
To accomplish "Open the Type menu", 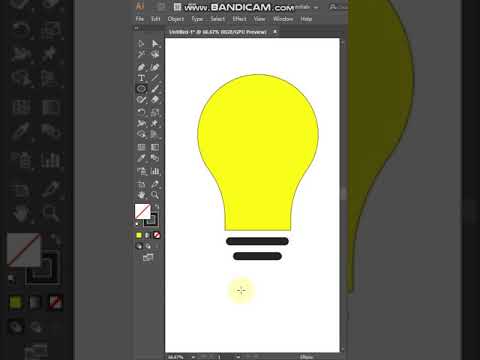I will click(197, 19).
